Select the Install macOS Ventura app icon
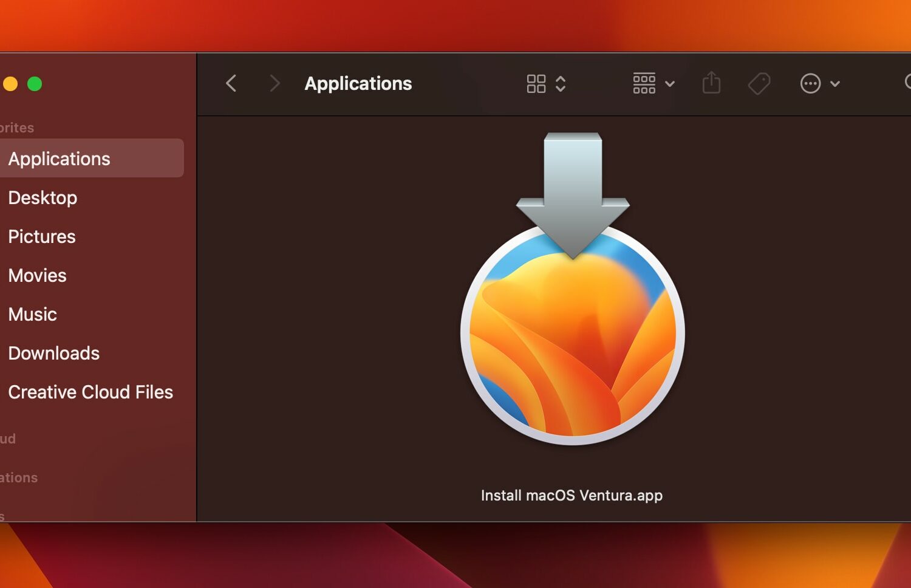The height and width of the screenshot is (588, 911). tap(573, 289)
